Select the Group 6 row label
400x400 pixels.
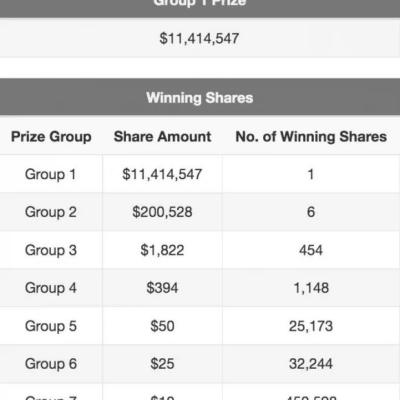point(51,364)
